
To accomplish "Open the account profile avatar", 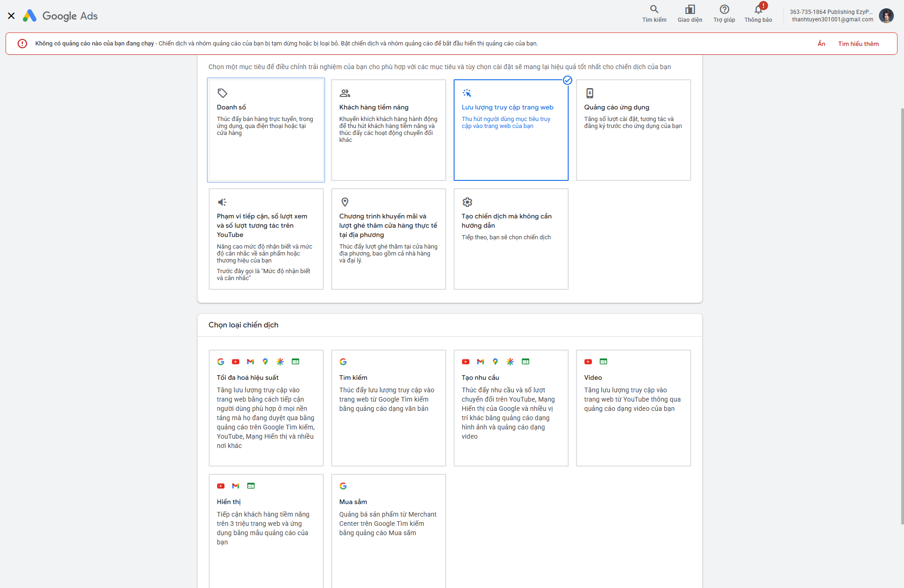I will (886, 16).
